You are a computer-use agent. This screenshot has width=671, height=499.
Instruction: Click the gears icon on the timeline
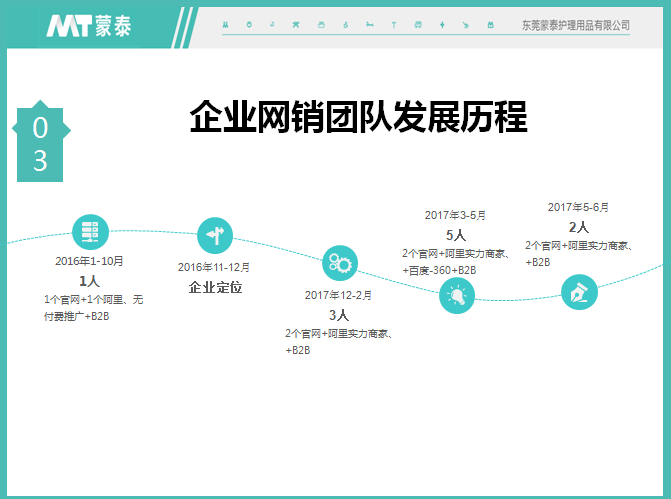[338, 263]
